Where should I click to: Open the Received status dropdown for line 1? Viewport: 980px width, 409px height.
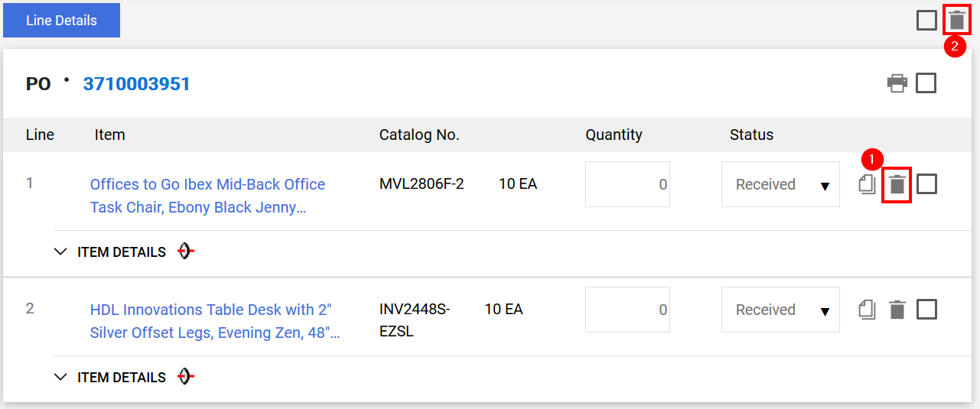(780, 184)
